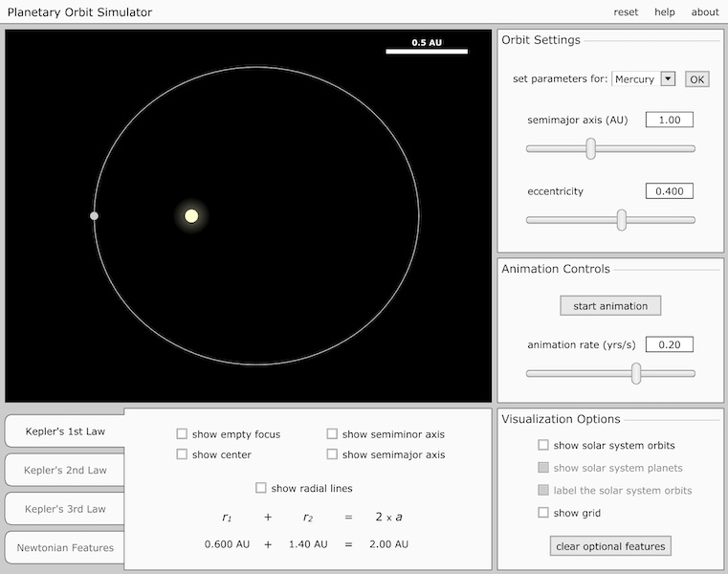Check show semimajor axis
This screenshot has width=728, height=574.
pos(332,454)
